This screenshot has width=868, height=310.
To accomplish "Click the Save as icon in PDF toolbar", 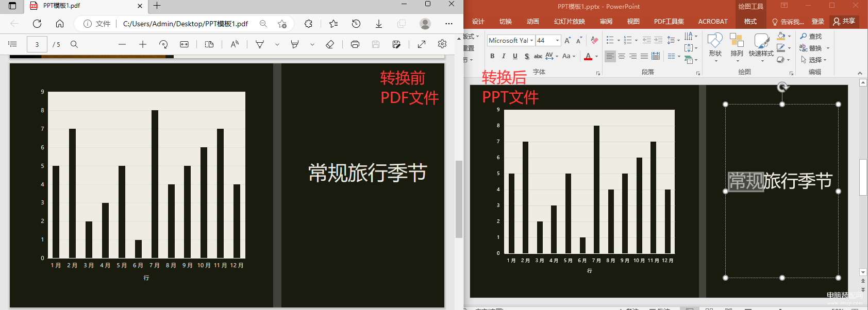I will [396, 44].
